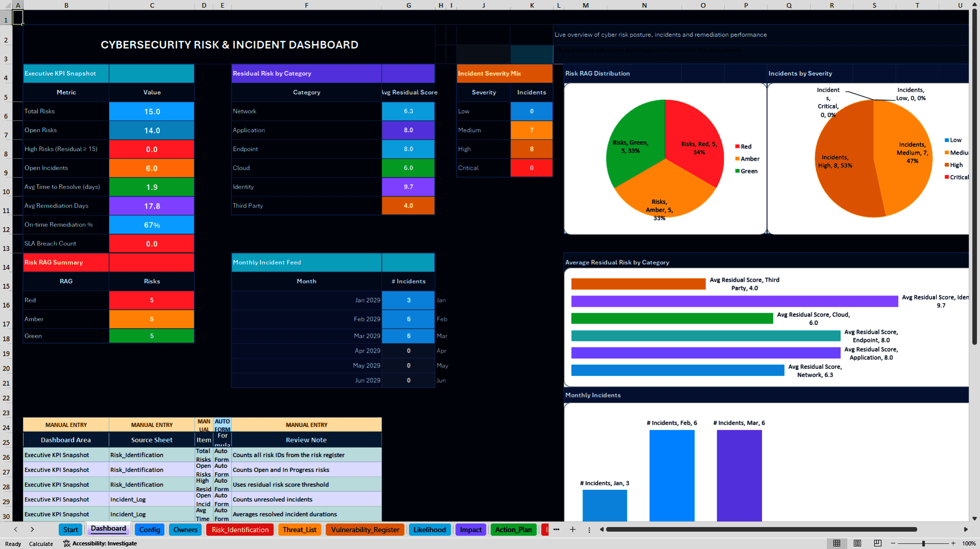Show more hidden sheet tabs
The height and width of the screenshot is (549, 980).
(x=556, y=530)
